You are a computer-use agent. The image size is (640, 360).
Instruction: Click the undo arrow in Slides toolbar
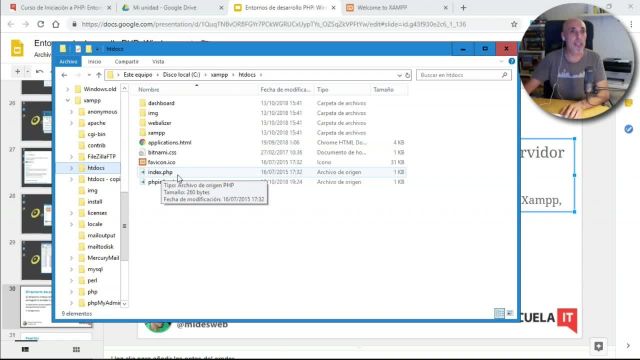[40, 71]
